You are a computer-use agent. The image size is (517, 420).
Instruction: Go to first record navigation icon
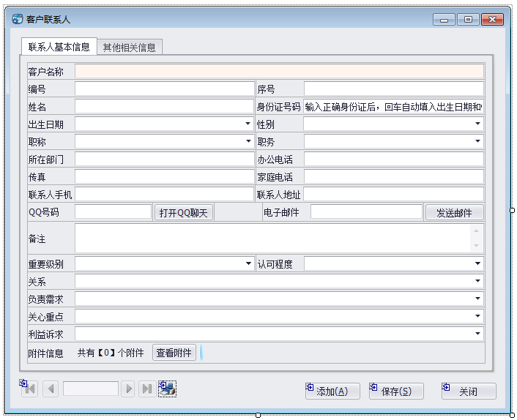coord(29,389)
